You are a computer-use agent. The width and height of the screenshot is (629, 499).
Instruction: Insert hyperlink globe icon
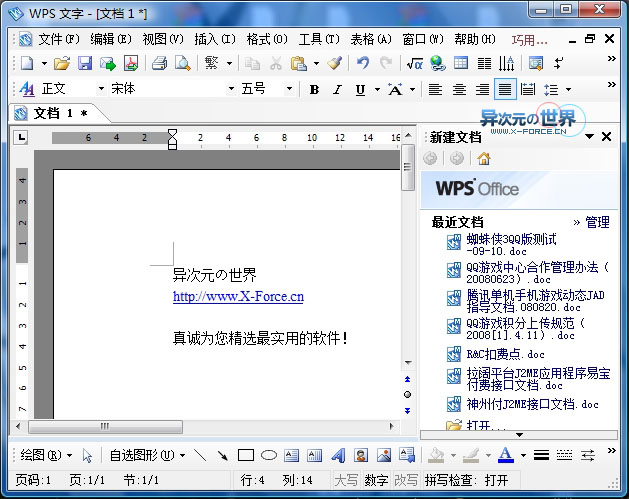coord(438,63)
